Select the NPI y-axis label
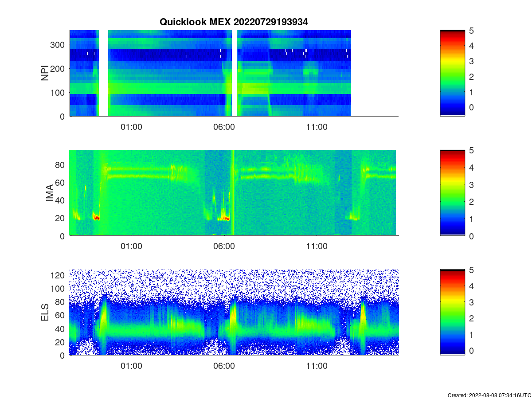This screenshot has height=399, width=532. point(45,73)
